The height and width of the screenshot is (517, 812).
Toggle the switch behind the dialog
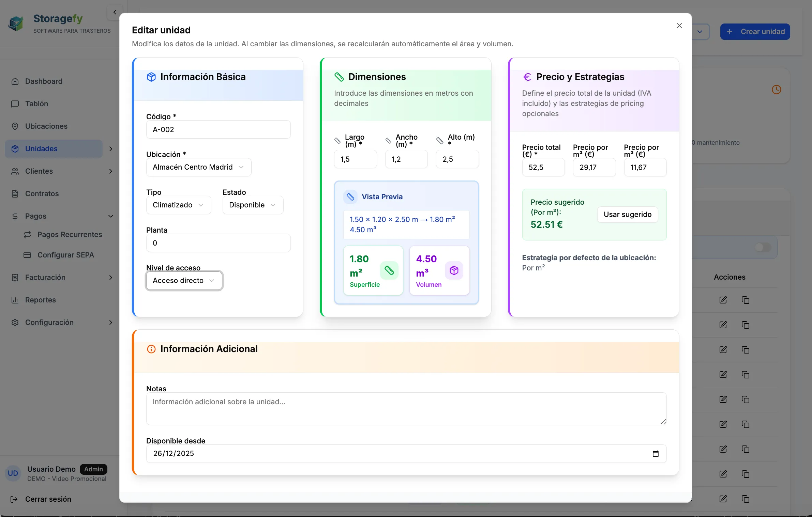(x=763, y=247)
